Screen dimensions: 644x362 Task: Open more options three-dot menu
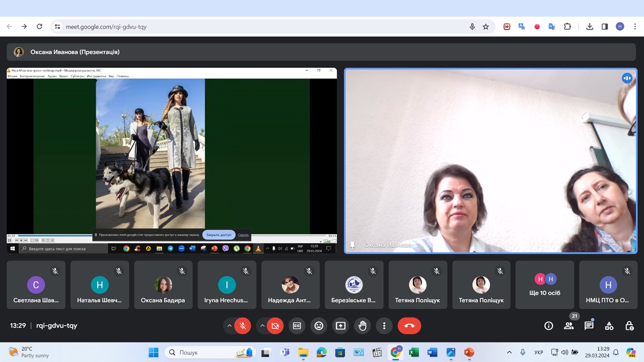(384, 326)
